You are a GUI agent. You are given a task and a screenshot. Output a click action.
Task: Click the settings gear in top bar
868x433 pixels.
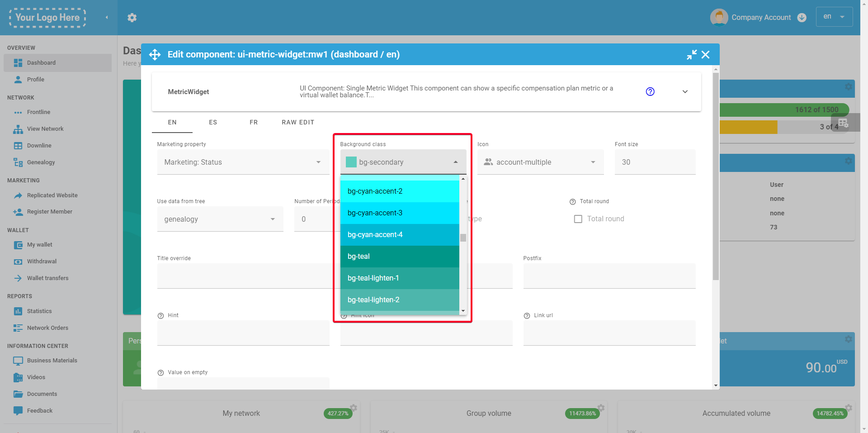click(132, 18)
